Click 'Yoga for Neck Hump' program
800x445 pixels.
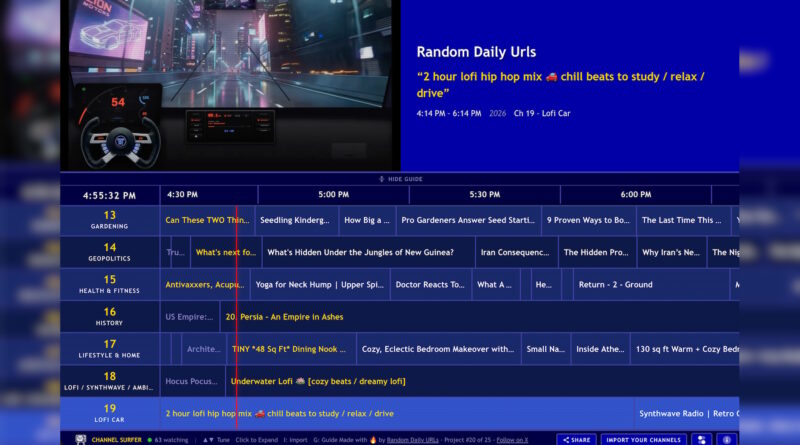319,284
